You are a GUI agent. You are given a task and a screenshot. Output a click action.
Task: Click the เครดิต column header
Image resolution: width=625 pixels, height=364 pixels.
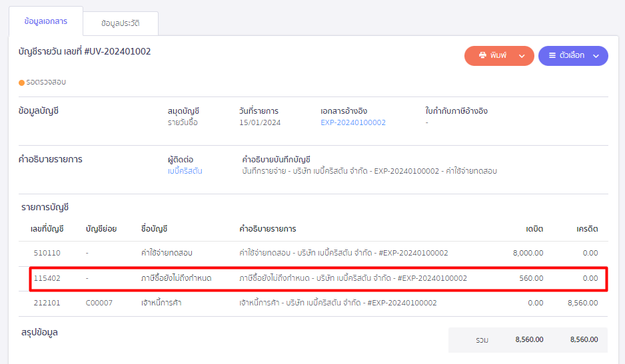[587, 229]
